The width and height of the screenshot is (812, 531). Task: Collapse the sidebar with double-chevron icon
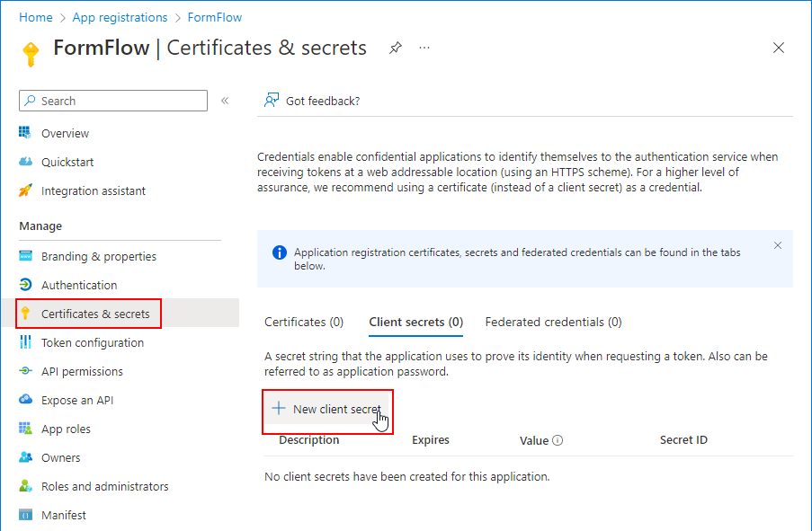[225, 101]
